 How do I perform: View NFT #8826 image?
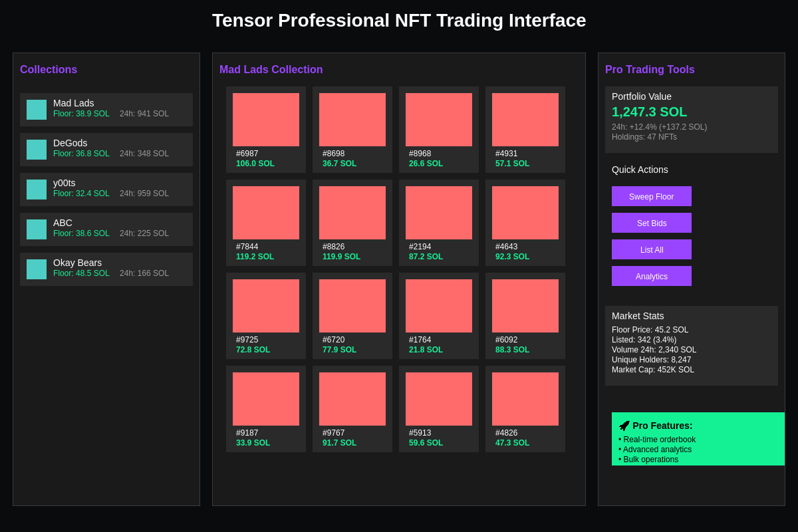pos(352,213)
